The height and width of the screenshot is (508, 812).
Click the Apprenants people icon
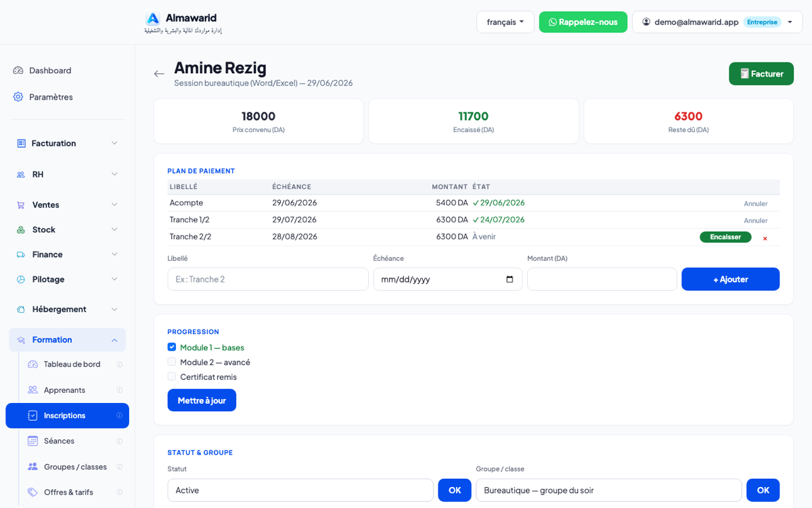pos(32,390)
